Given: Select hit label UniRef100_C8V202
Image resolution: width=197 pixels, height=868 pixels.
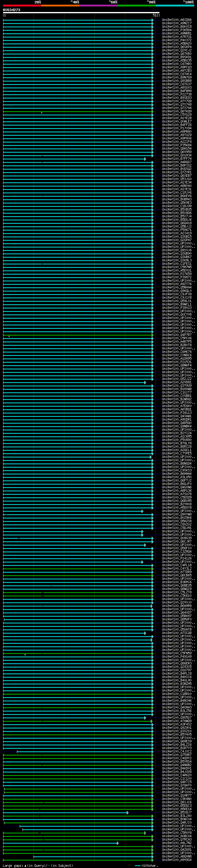Looking at the screenshot, I should (x=177, y=524).
